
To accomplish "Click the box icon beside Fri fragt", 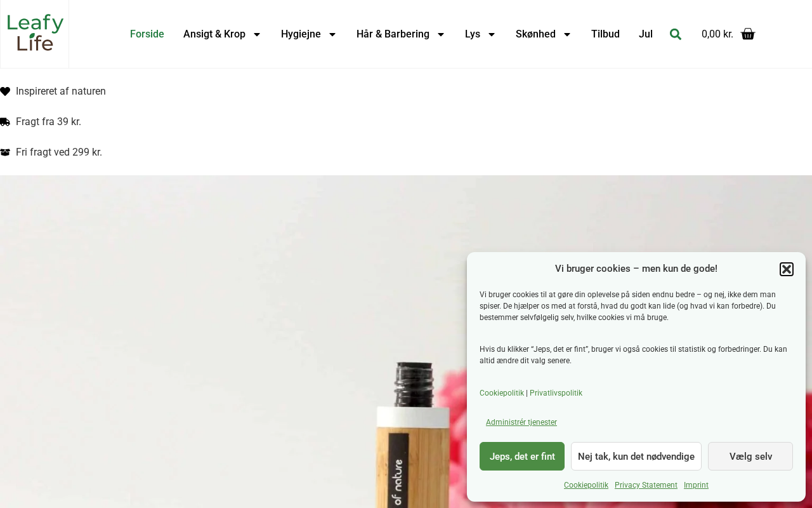I will coord(5,152).
